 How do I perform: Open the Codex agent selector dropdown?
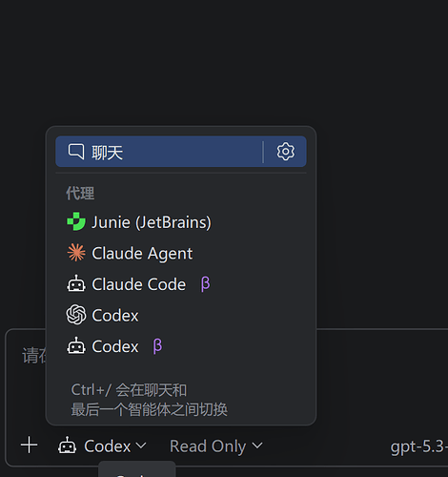[102, 446]
